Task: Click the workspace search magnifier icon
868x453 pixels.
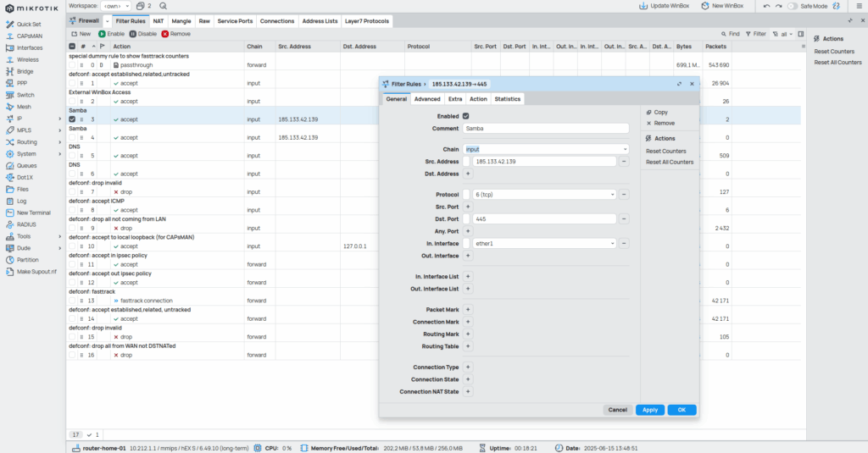Action: tap(163, 6)
